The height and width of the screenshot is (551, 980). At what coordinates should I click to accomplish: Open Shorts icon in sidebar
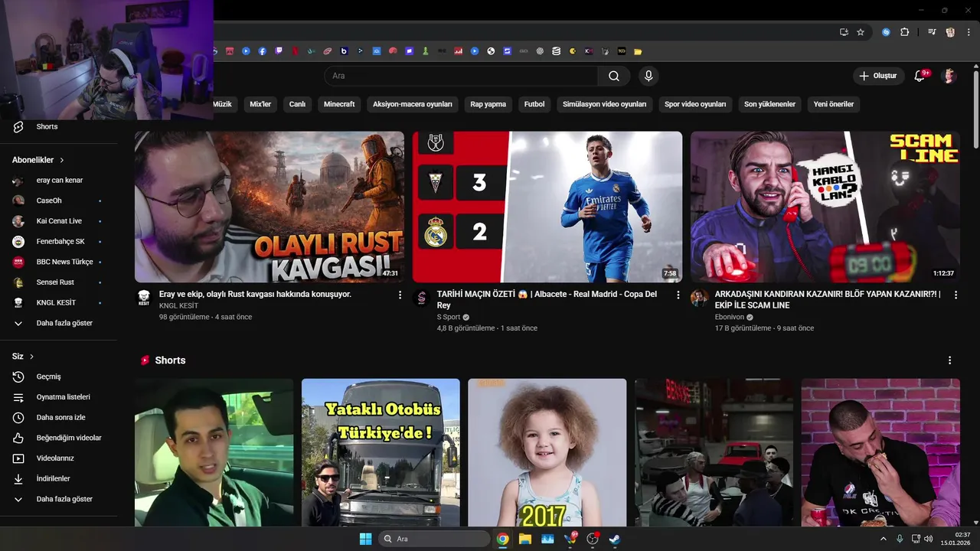tap(18, 126)
